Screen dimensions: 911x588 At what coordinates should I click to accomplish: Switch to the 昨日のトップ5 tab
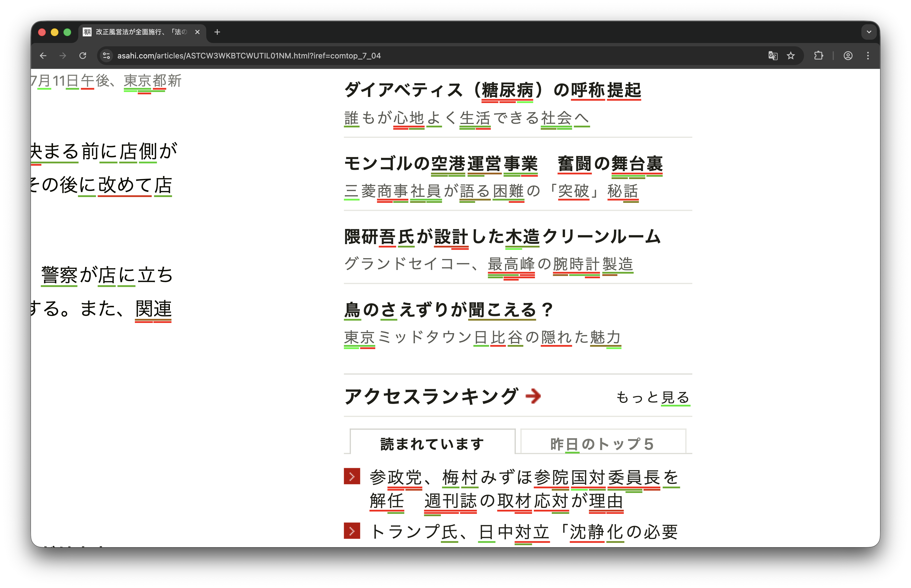[603, 443]
